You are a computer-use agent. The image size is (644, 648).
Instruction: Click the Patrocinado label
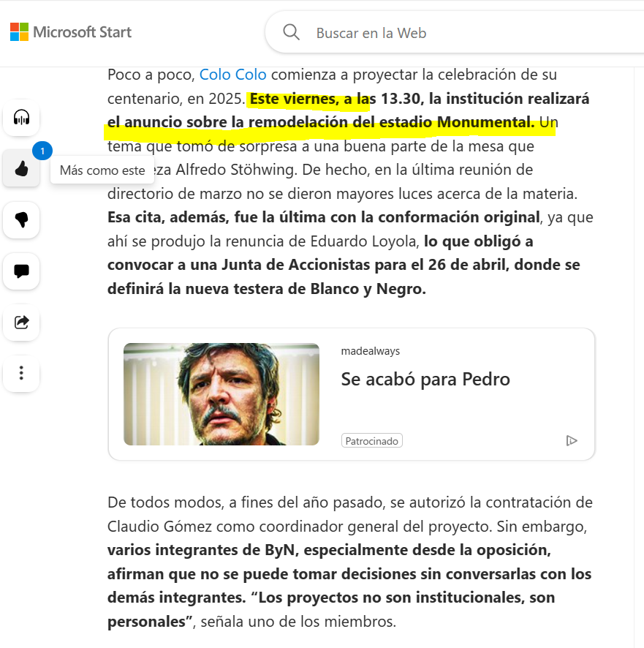pyautogui.click(x=372, y=441)
